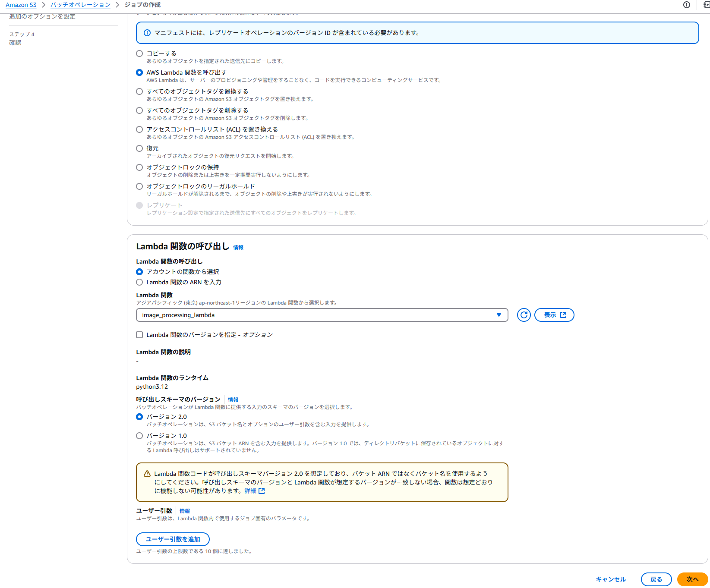Image resolution: width=710 pixels, height=588 pixels.
Task: Click 情報 link beside 呼び出しスキーマのバージョン
Action: click(x=233, y=400)
